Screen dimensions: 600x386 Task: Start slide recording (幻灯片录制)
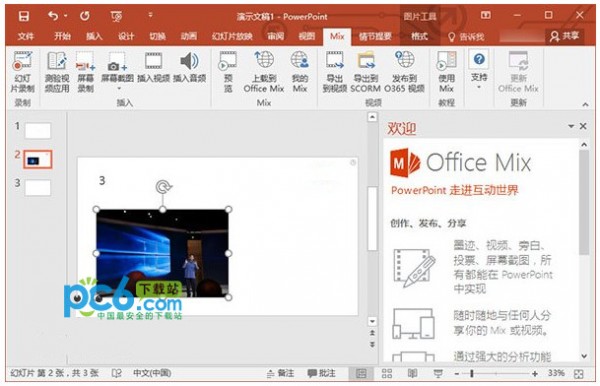pyautogui.click(x=23, y=72)
